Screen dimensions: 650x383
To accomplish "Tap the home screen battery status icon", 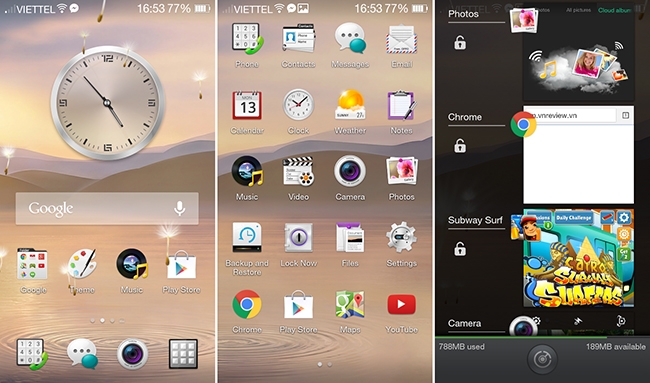I will 202,8.
